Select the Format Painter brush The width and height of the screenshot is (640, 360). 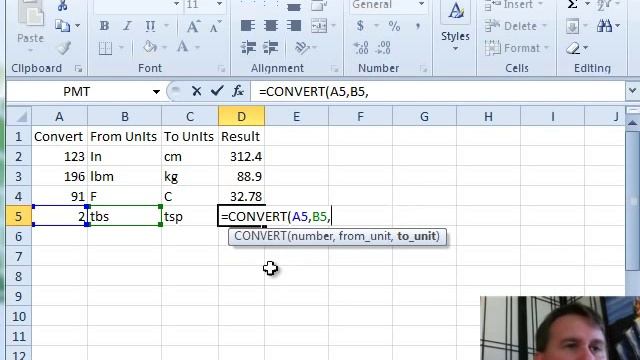tap(63, 48)
